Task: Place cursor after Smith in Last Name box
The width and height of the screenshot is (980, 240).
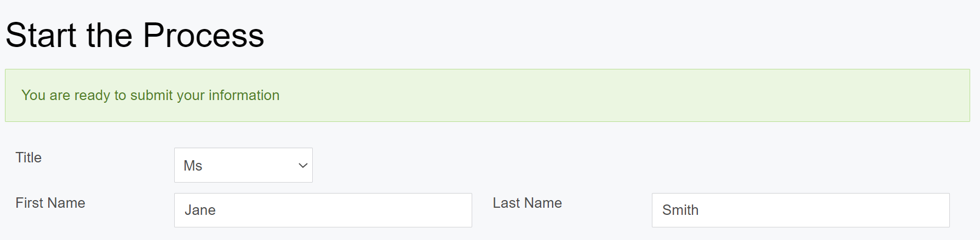Action: [x=700, y=210]
